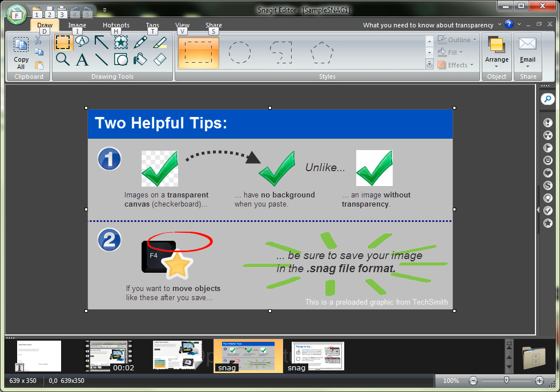Screen dimensions: 560x392
Task: Select the Callout tool in Drawing Tools
Action: click(x=82, y=41)
